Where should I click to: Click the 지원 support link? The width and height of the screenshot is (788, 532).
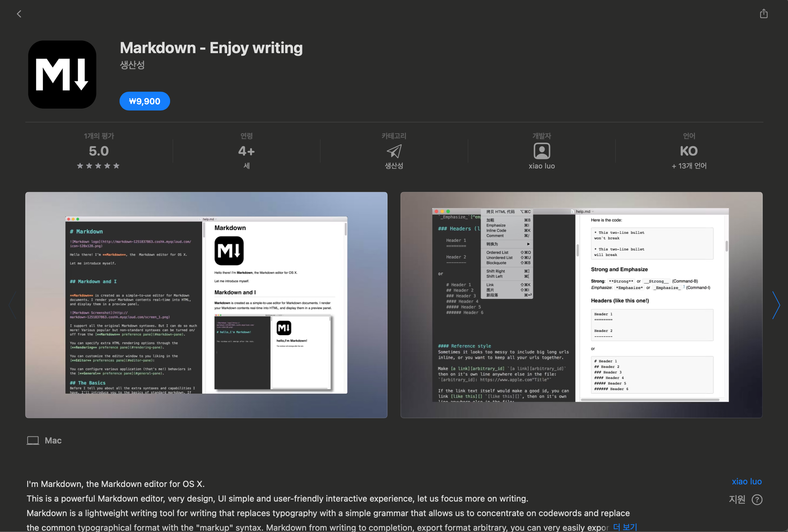coord(737,500)
